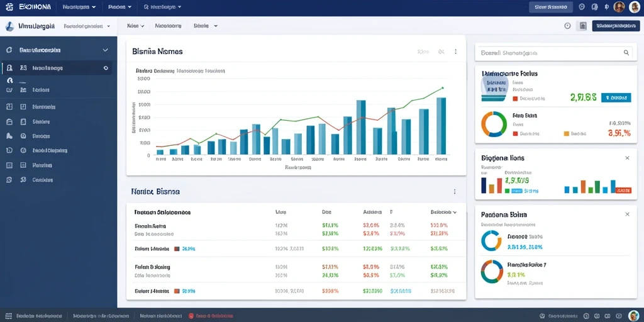The width and height of the screenshot is (644, 322).
Task: Click the magnifier icon in the right search box
Action: [x=626, y=53]
